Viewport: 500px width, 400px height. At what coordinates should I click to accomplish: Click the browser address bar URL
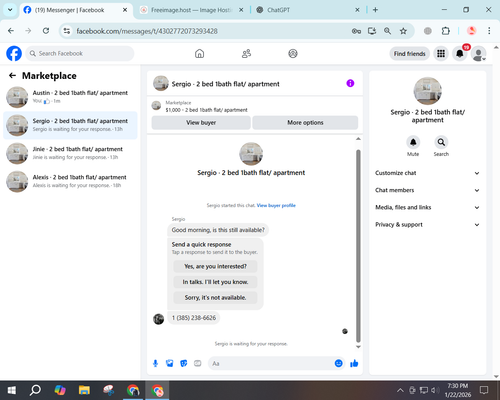point(147,31)
